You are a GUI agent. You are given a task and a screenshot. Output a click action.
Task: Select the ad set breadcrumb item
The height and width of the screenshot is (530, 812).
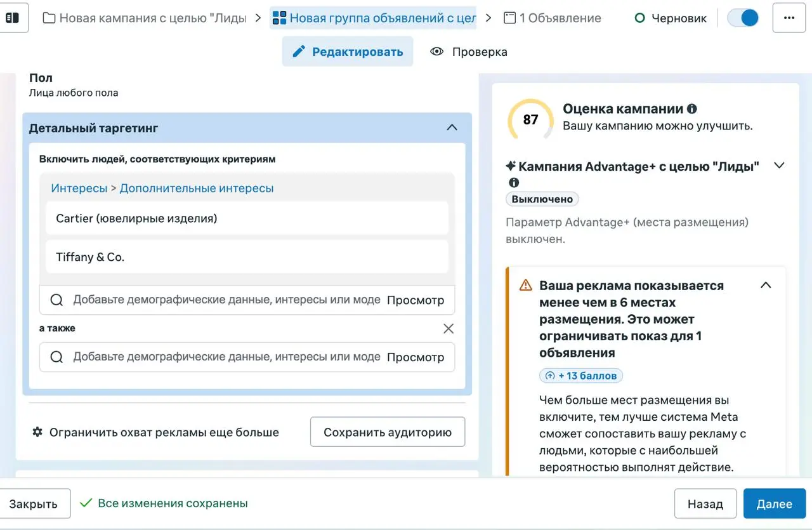coord(374,18)
